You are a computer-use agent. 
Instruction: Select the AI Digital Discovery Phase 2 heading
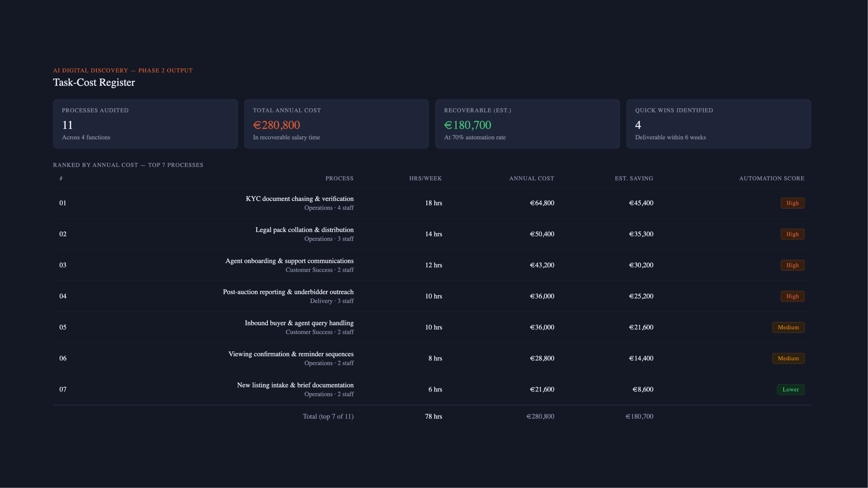point(123,70)
